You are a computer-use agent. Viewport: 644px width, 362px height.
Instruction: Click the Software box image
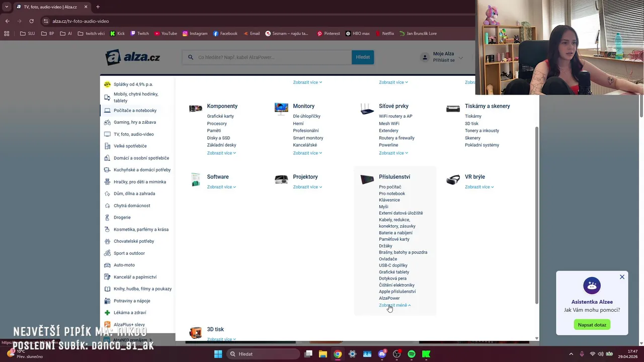pos(196,179)
